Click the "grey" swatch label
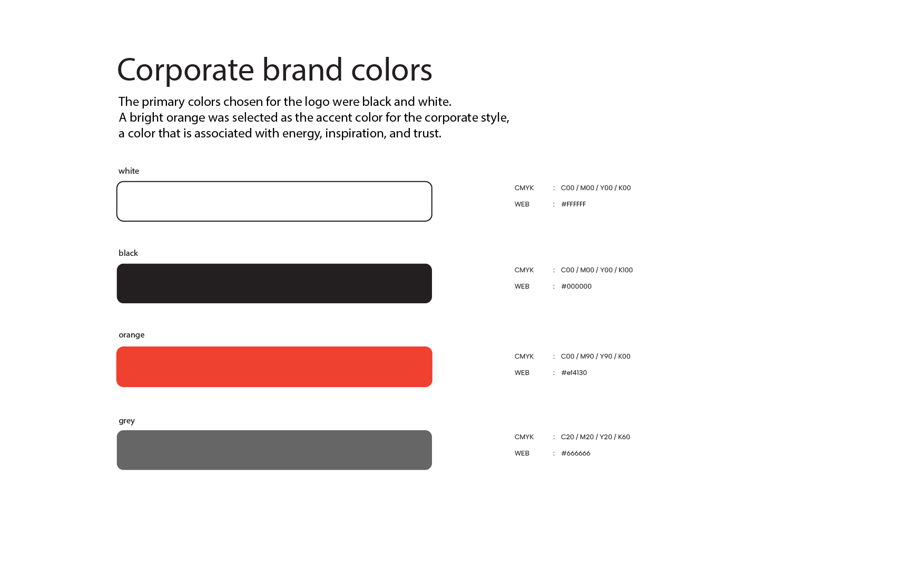924x585 pixels. click(126, 420)
